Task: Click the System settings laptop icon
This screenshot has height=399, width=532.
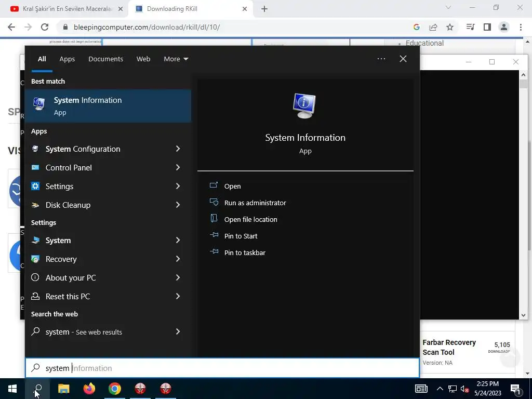Action: [35, 240]
